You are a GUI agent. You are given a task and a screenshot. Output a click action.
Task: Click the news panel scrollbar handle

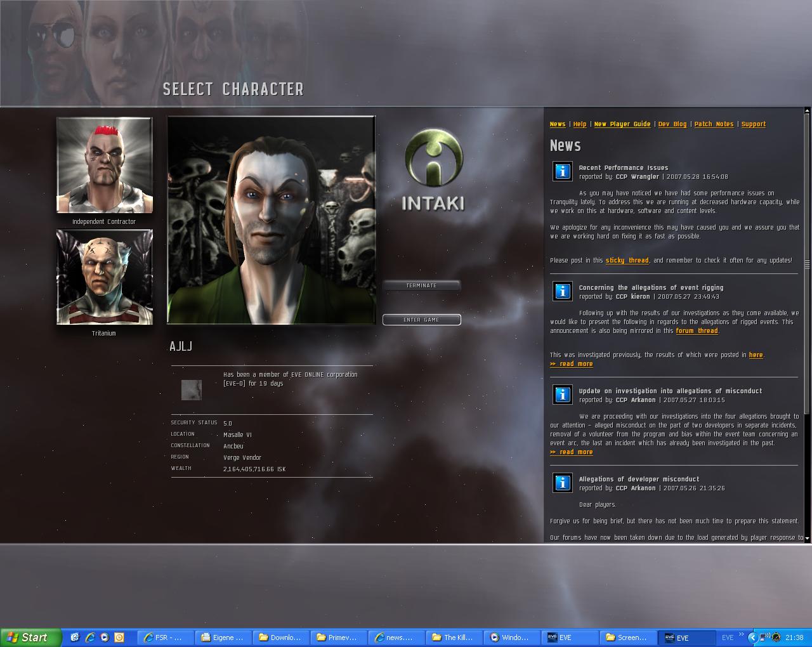pyautogui.click(x=807, y=265)
